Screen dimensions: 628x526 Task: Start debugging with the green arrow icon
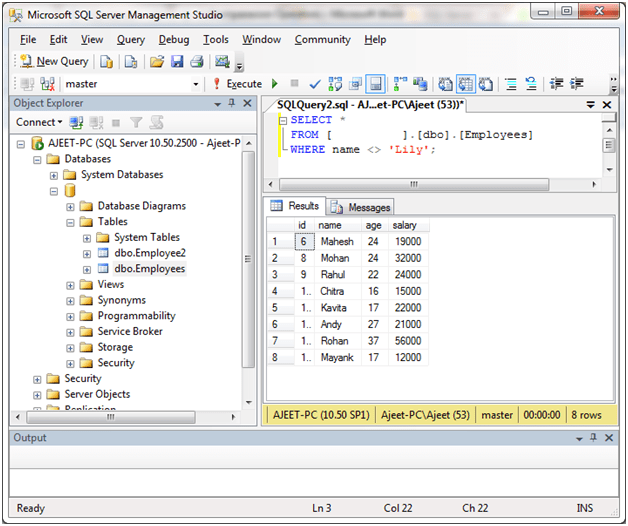click(x=275, y=84)
